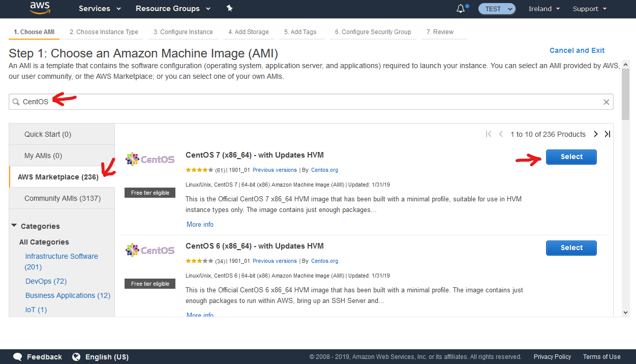Click the vertical scrollbar thumb
Screen dimensions: 636x364
point(625,95)
